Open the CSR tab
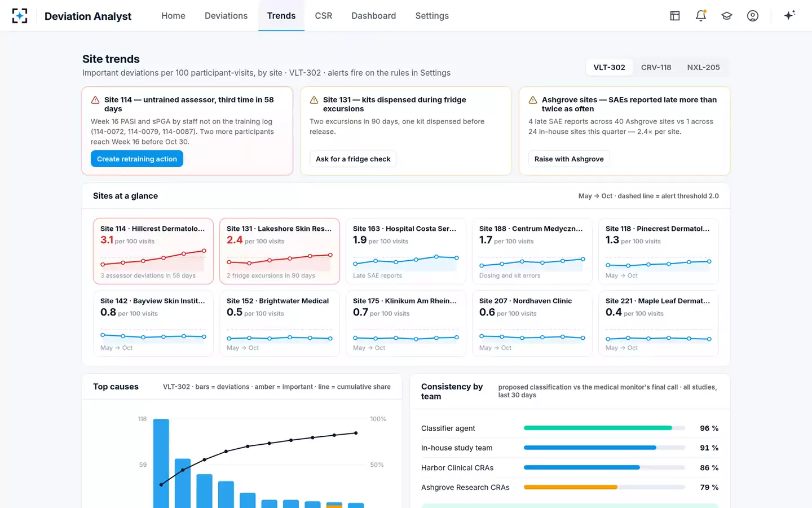The width and height of the screenshot is (812, 508). [x=324, y=16]
